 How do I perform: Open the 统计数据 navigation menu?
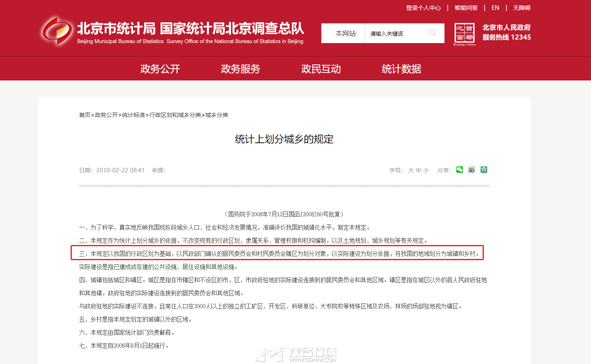pyautogui.click(x=401, y=69)
